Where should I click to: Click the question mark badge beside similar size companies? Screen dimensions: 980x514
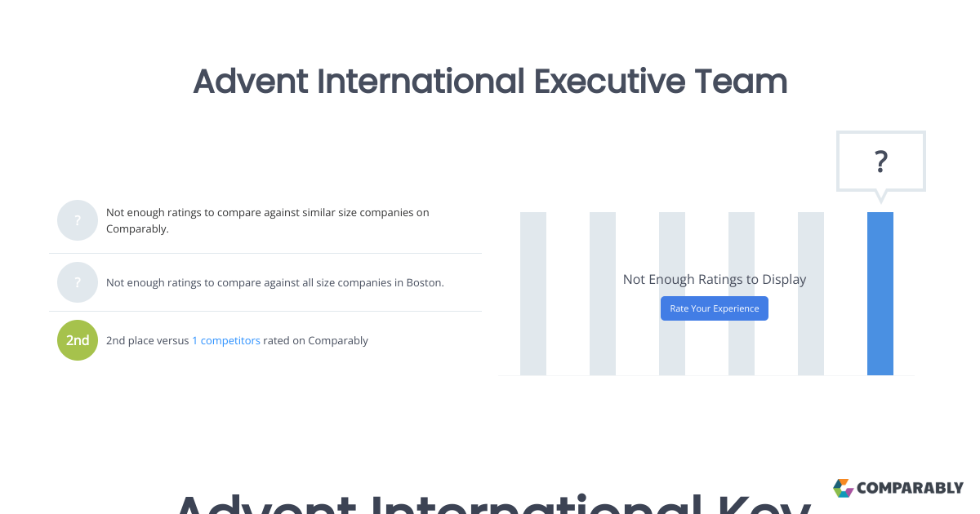tap(78, 220)
